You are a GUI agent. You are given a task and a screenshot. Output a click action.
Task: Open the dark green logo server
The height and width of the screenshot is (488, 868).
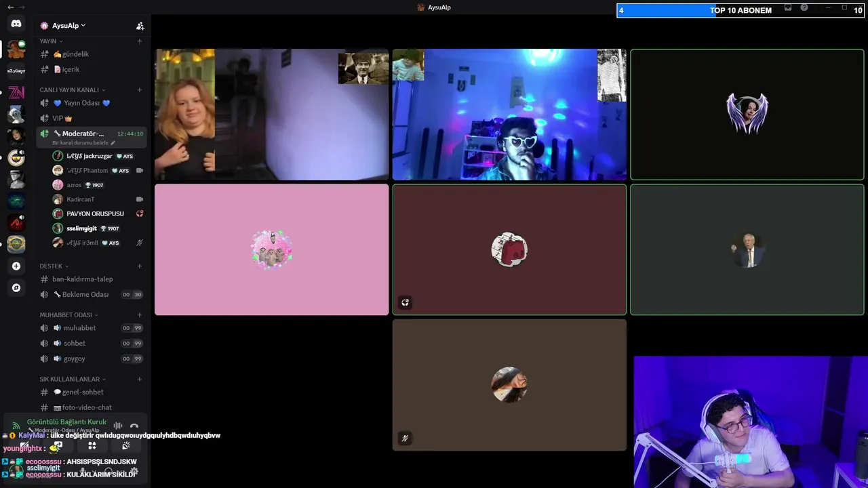click(16, 201)
